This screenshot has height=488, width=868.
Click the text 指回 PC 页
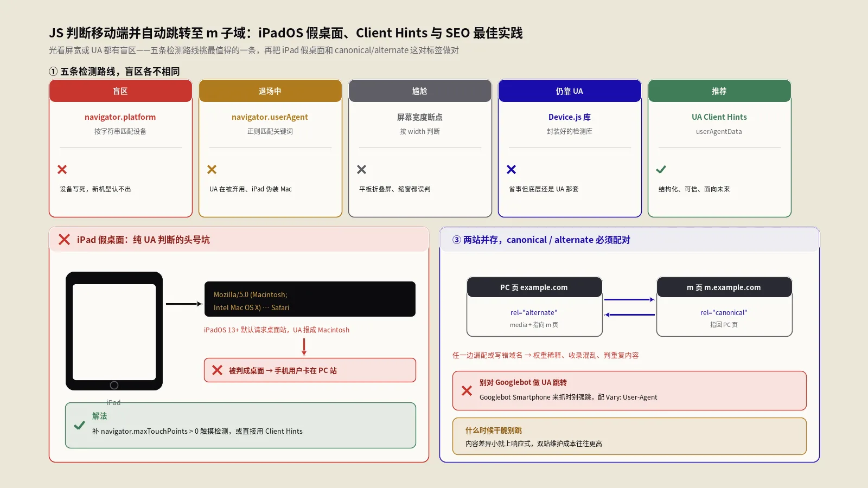tap(724, 325)
